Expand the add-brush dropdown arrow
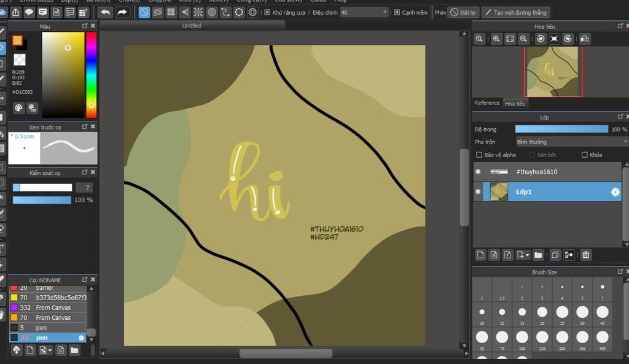 click(50, 350)
